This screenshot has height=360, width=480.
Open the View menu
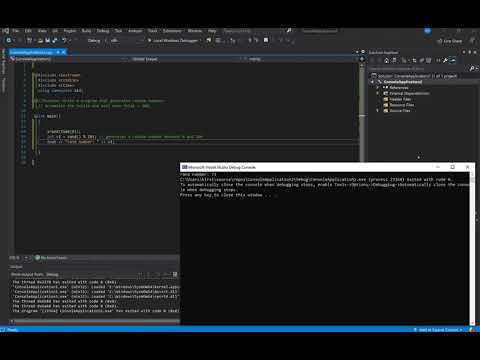tap(42, 31)
